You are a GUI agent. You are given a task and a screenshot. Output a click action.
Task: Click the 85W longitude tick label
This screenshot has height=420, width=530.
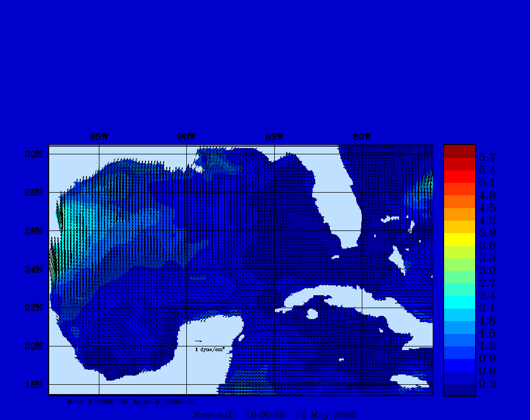274,137
